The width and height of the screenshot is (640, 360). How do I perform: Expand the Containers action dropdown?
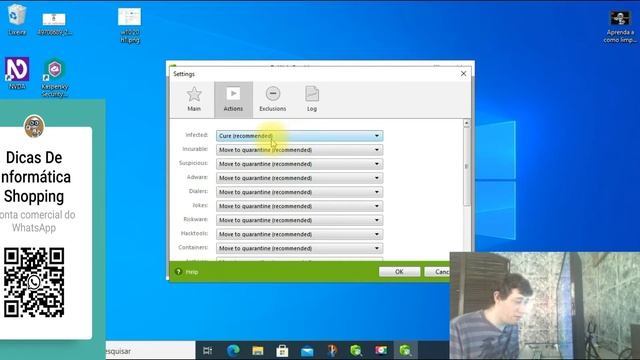pos(299,248)
